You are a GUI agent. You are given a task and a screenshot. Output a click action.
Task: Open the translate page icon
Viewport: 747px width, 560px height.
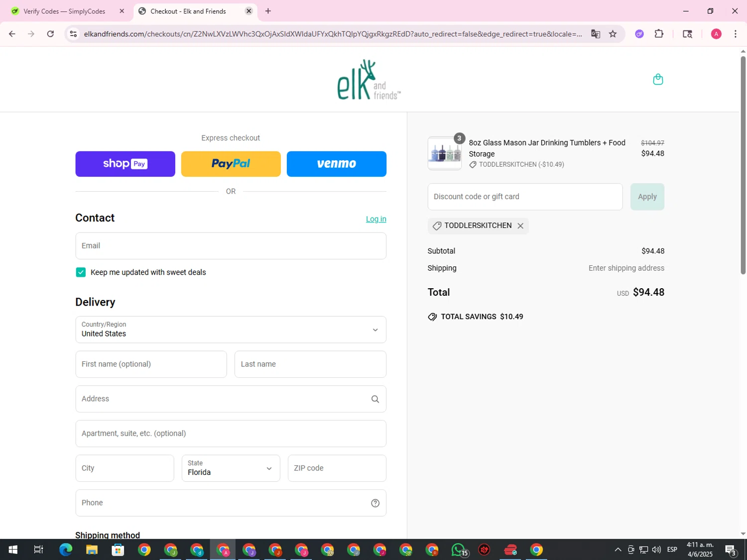[596, 34]
